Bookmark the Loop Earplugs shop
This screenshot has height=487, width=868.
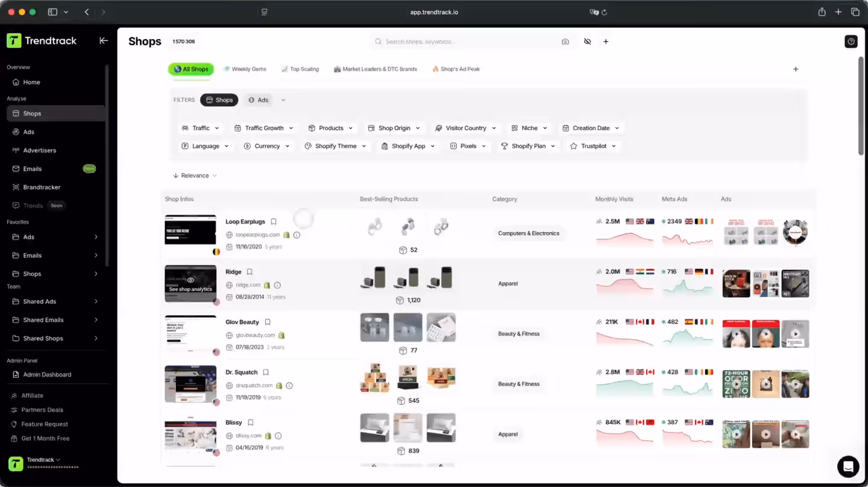tap(274, 221)
